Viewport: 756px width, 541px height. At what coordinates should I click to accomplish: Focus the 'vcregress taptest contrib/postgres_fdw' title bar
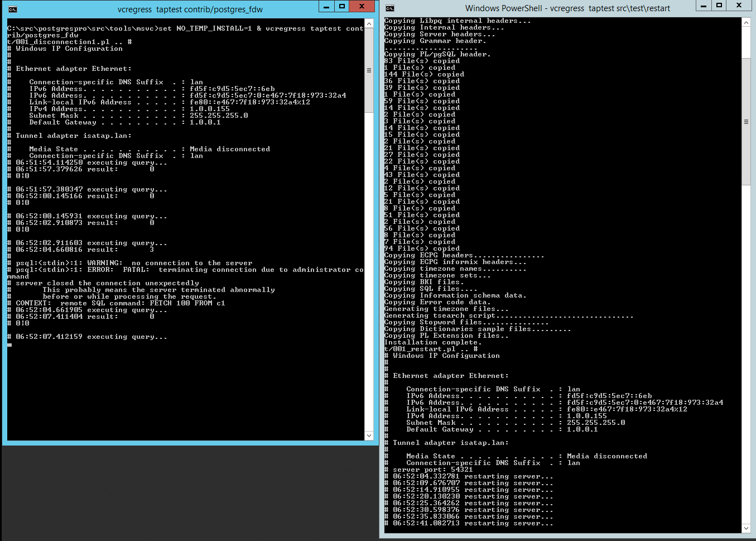click(190, 9)
